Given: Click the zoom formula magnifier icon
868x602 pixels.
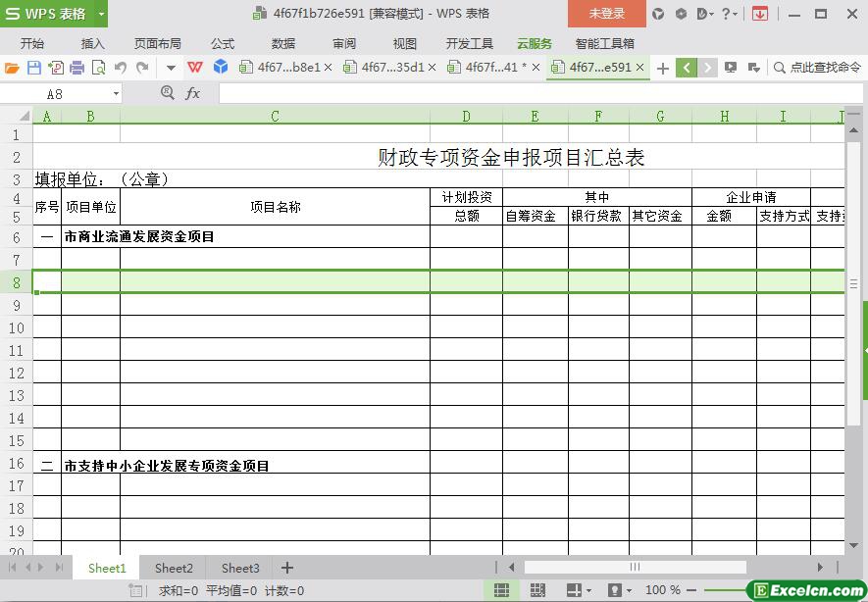Looking at the screenshot, I should click(167, 93).
